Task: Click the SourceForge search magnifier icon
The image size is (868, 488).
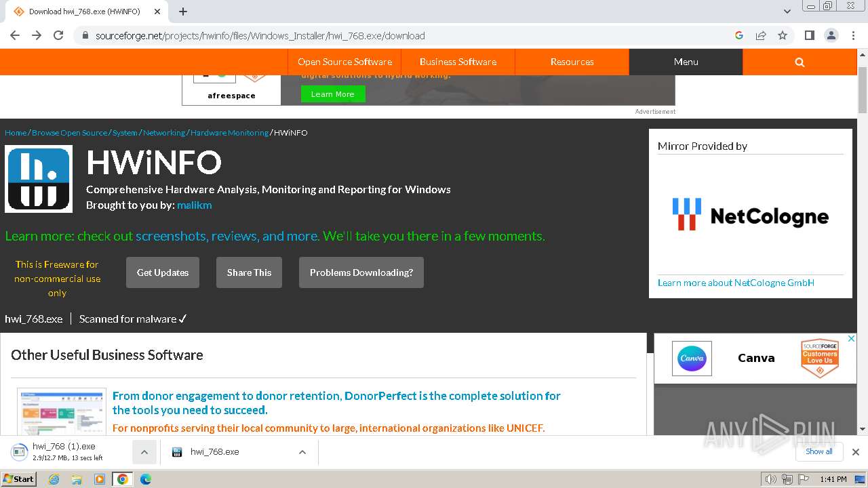Action: (x=800, y=62)
